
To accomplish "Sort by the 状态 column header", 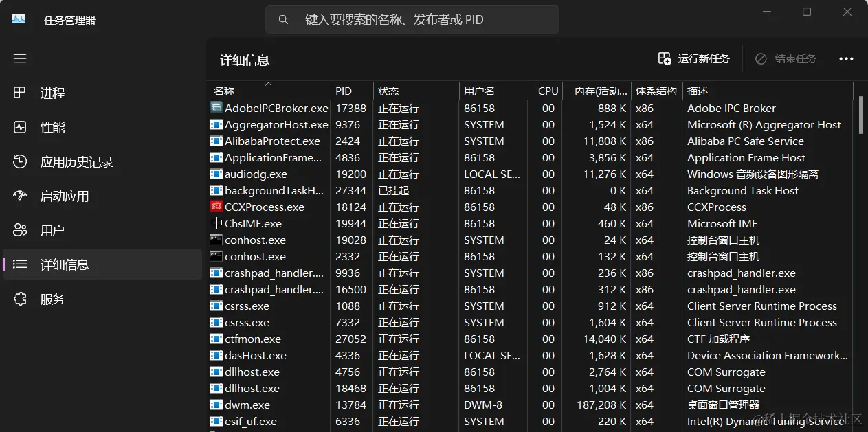I will pyautogui.click(x=416, y=91).
